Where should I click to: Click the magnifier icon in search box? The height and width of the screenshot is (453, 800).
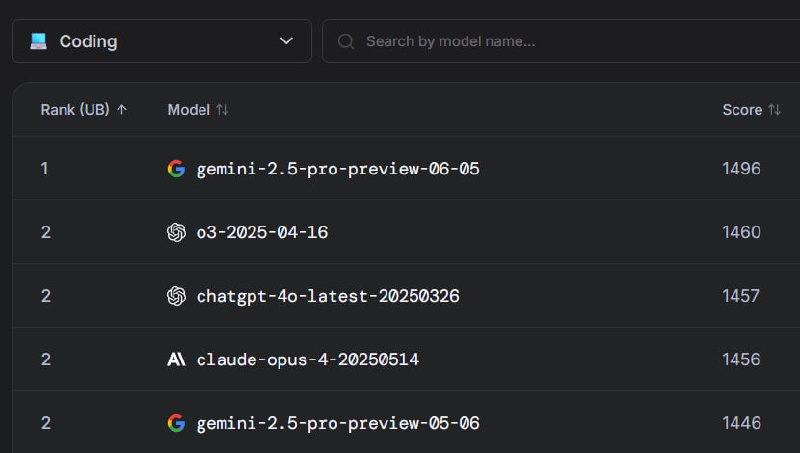click(345, 41)
